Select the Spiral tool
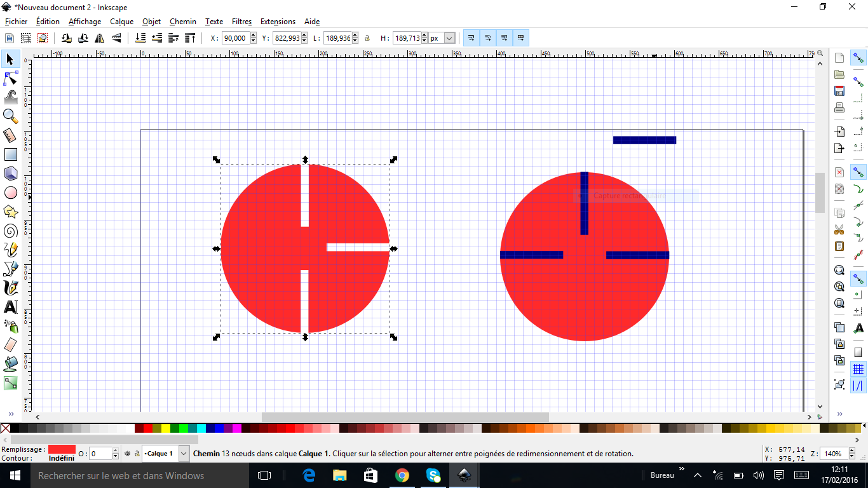Viewport: 868px width, 488px height. click(x=10, y=231)
